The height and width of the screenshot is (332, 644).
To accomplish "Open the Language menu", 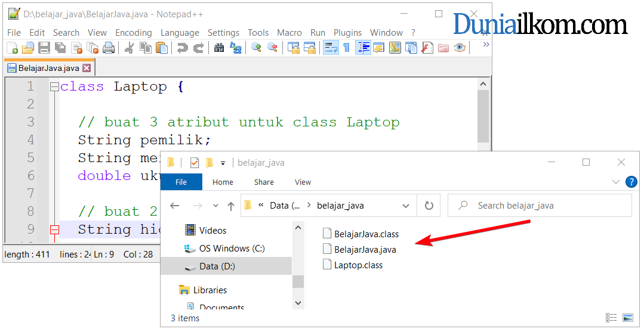I will (x=180, y=33).
